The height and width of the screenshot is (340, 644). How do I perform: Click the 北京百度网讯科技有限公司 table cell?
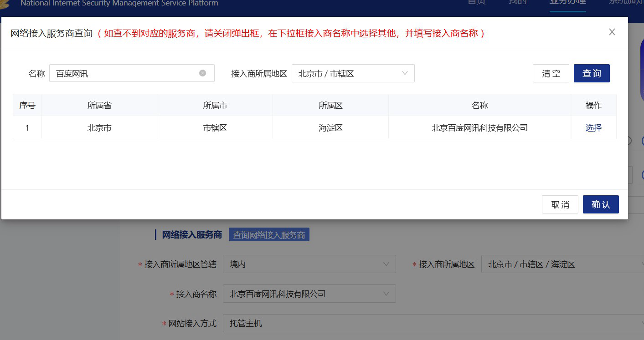tap(479, 128)
